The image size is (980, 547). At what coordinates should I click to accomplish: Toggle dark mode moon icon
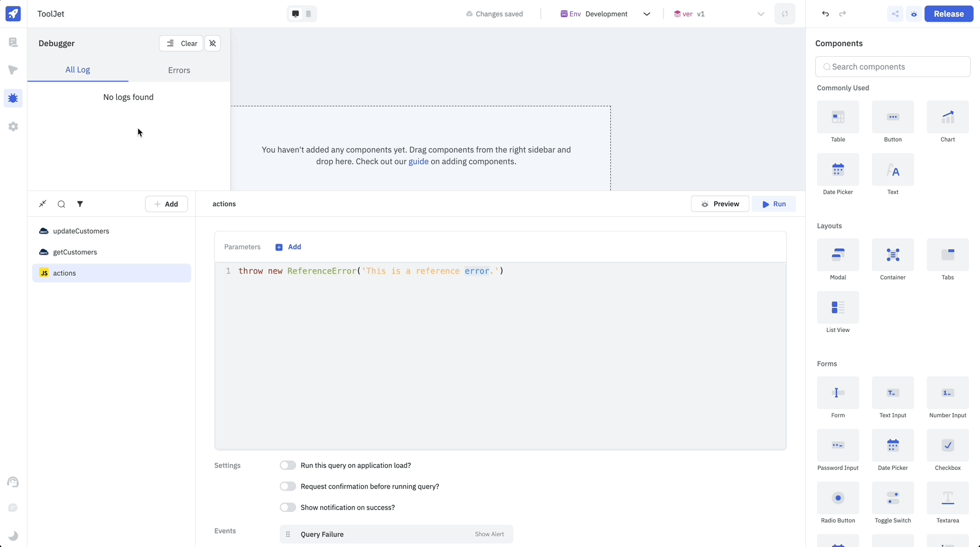pos(13,536)
